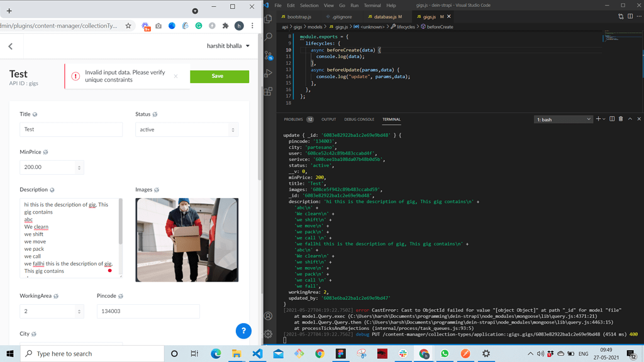Open Windows notification center icon
The width and height of the screenshot is (644, 362).
(x=631, y=353)
